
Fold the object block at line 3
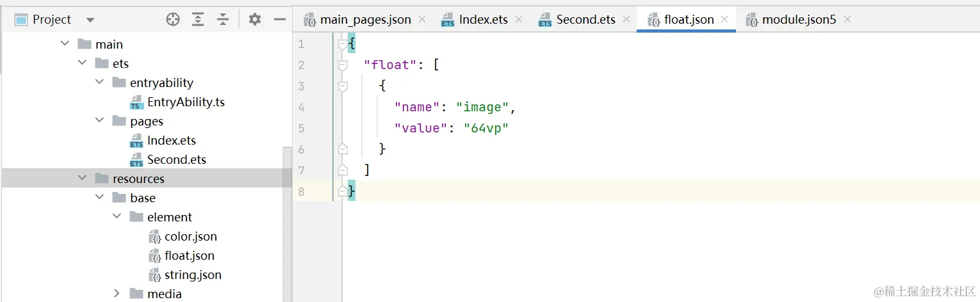(343, 86)
